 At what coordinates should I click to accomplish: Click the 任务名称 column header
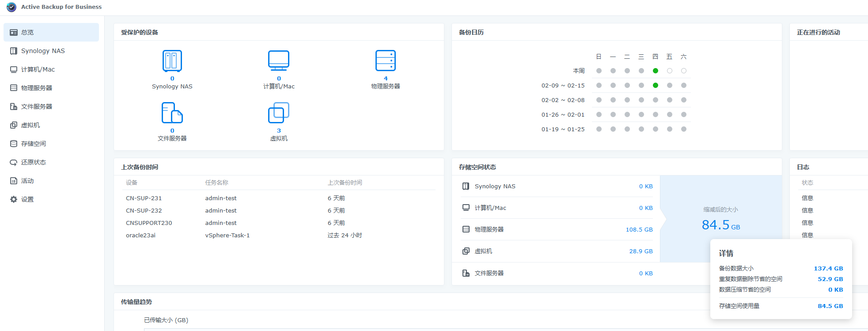pos(216,183)
